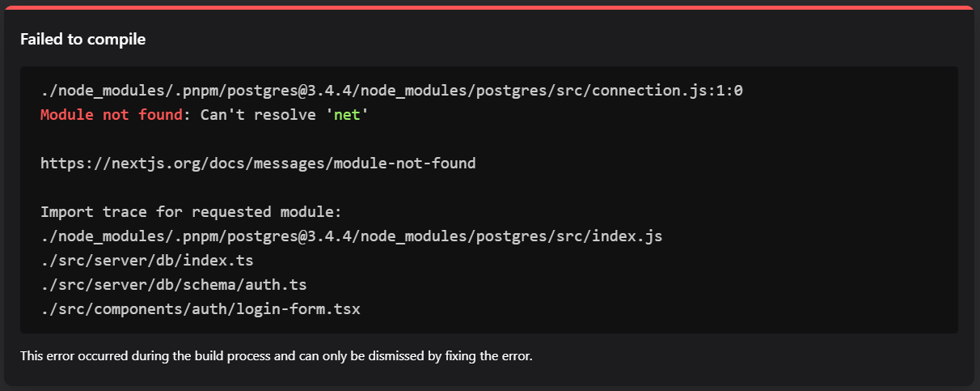
Task: Click the ":1:0" line number suffix
Action: (x=725, y=91)
